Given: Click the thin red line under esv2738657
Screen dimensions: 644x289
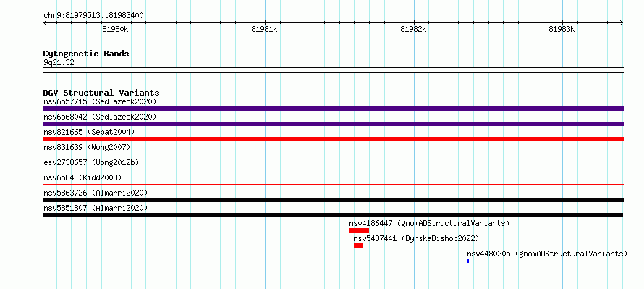Looking at the screenshot, I should pos(333,169).
